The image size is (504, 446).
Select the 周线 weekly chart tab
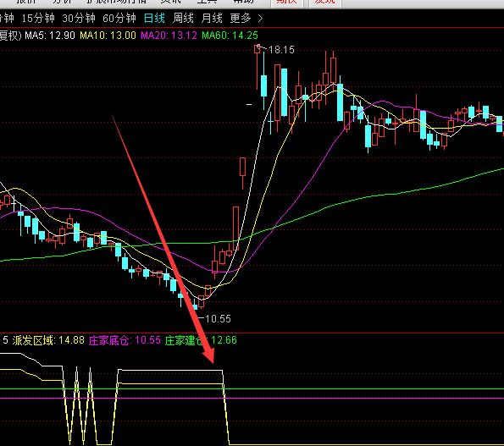[x=183, y=18]
